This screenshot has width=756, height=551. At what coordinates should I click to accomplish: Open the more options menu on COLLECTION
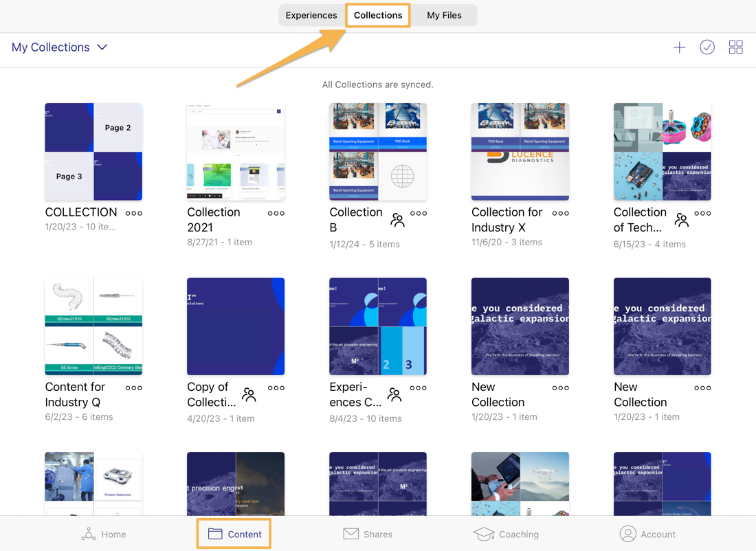click(x=134, y=213)
